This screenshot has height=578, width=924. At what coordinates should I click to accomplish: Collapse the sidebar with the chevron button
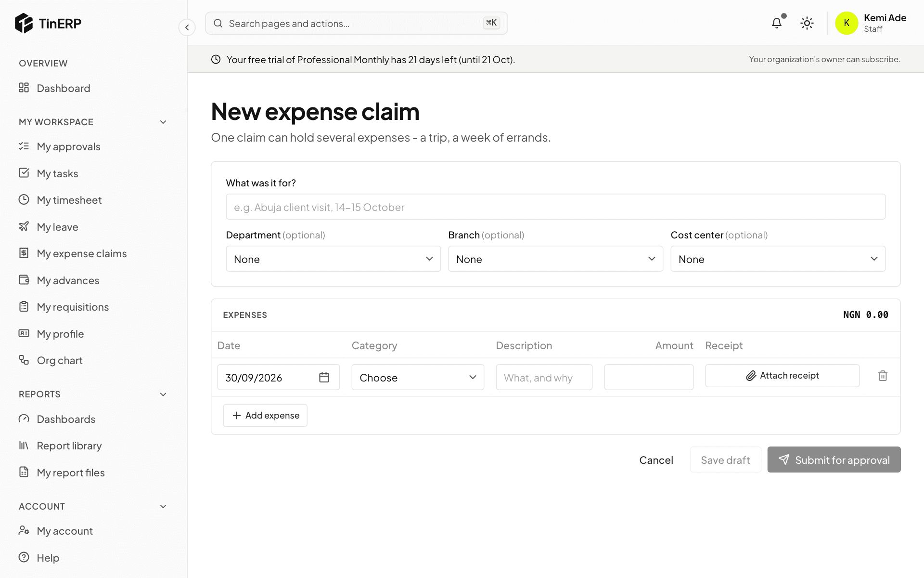click(x=187, y=27)
